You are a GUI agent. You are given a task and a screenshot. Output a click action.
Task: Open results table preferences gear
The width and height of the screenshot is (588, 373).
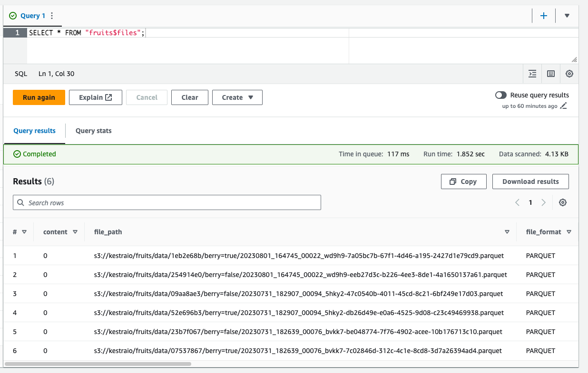(x=563, y=202)
